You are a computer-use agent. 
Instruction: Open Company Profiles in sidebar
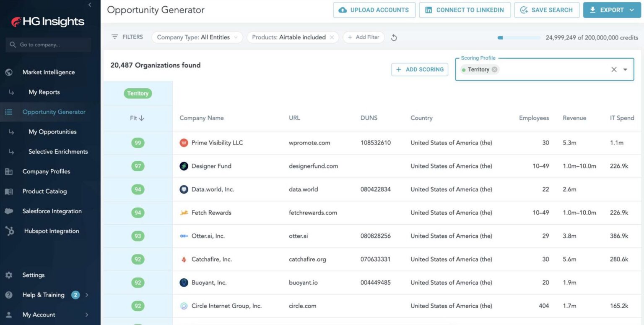(x=46, y=171)
